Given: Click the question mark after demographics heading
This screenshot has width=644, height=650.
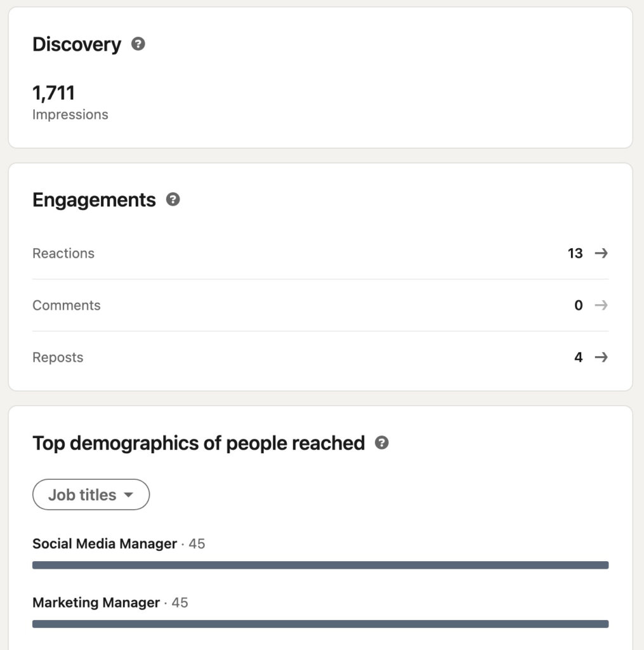Looking at the screenshot, I should click(381, 444).
